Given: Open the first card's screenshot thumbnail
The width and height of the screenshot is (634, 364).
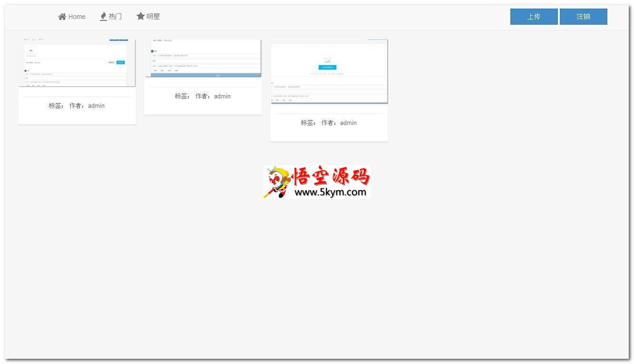Looking at the screenshot, I should pyautogui.click(x=77, y=63).
